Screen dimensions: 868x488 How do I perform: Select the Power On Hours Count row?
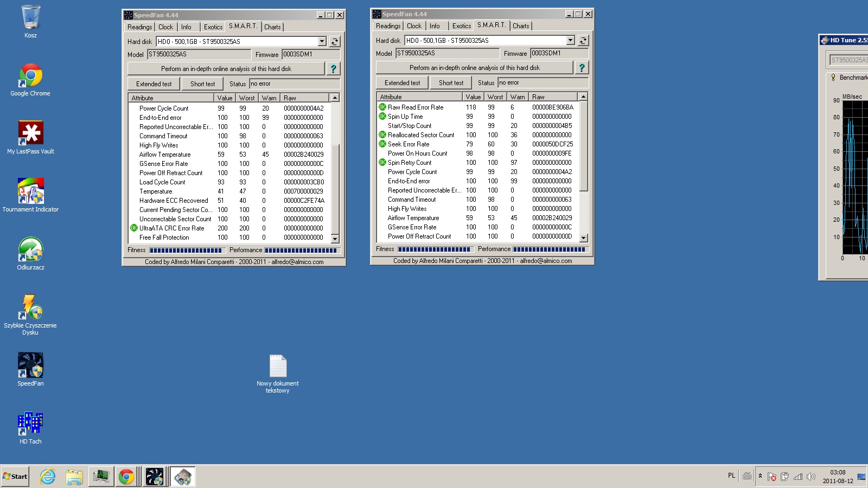click(x=478, y=153)
